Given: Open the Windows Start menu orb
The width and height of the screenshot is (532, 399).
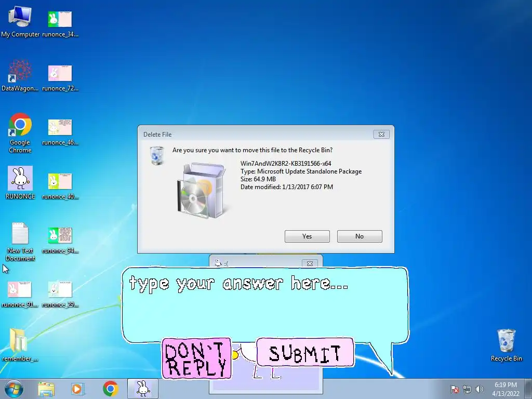Looking at the screenshot, I should [14, 389].
